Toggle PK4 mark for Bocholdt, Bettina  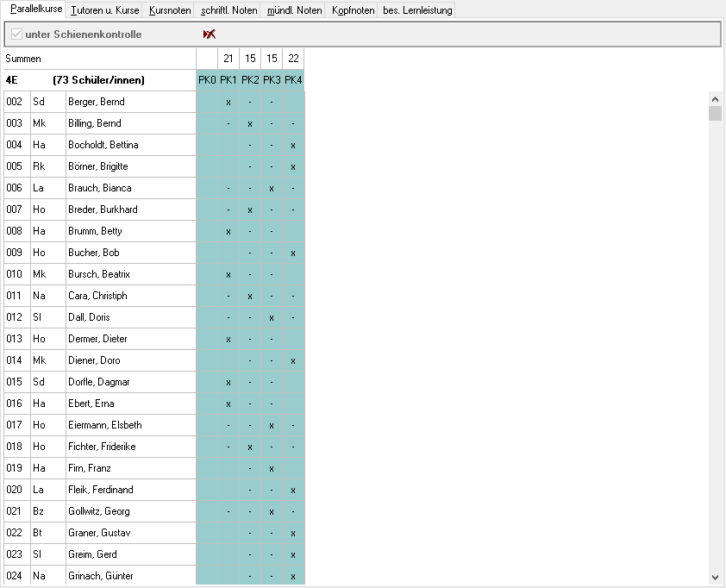(x=293, y=145)
